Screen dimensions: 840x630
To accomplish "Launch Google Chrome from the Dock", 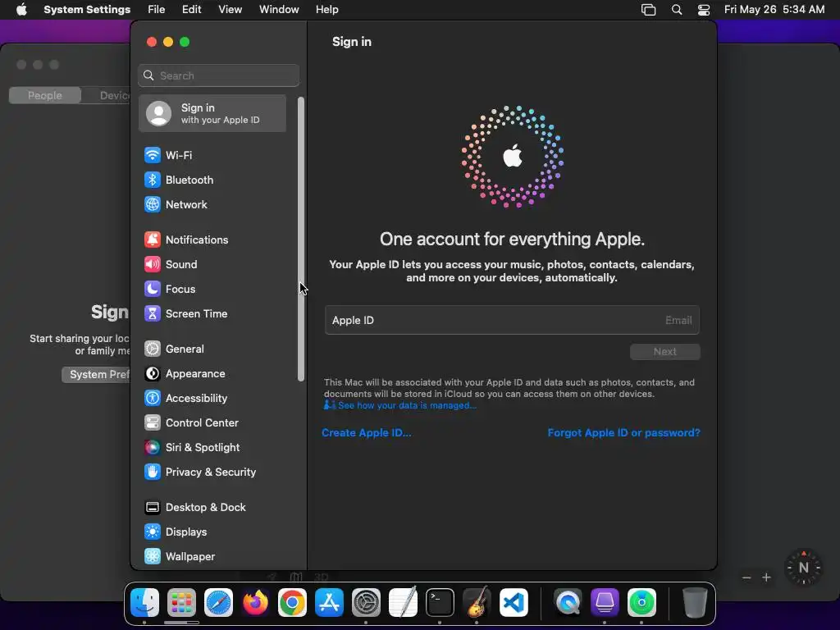I will coord(293,603).
